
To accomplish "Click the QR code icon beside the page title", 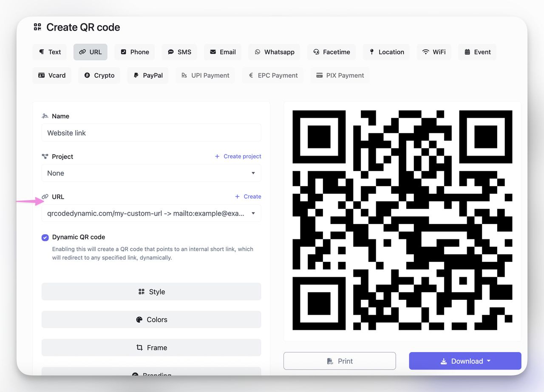I will pyautogui.click(x=37, y=27).
